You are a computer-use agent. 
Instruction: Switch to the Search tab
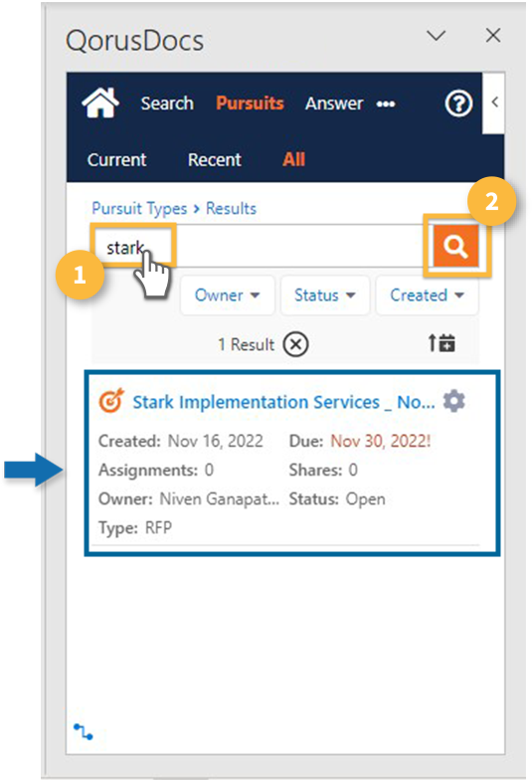coord(167,103)
